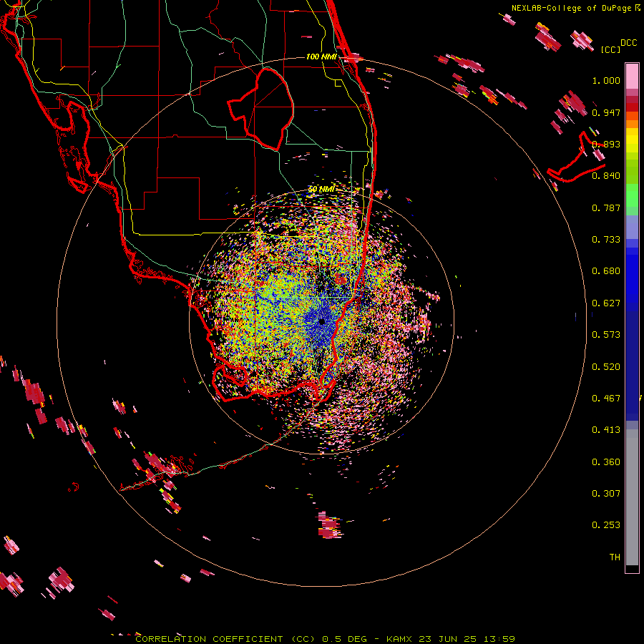Select the 0.360 scale value
The width and height of the screenshot is (644, 644).
(606, 462)
